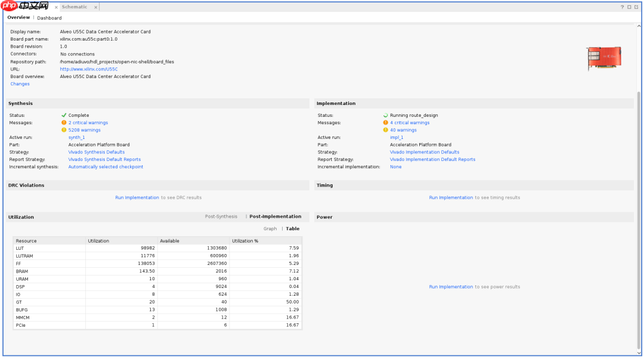This screenshot has width=644, height=359.
Task: Click Synthesis critical warnings orange icon
Action: pyautogui.click(x=64, y=123)
